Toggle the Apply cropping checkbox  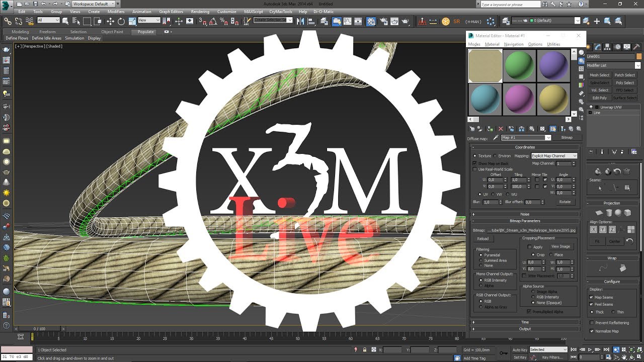click(529, 247)
